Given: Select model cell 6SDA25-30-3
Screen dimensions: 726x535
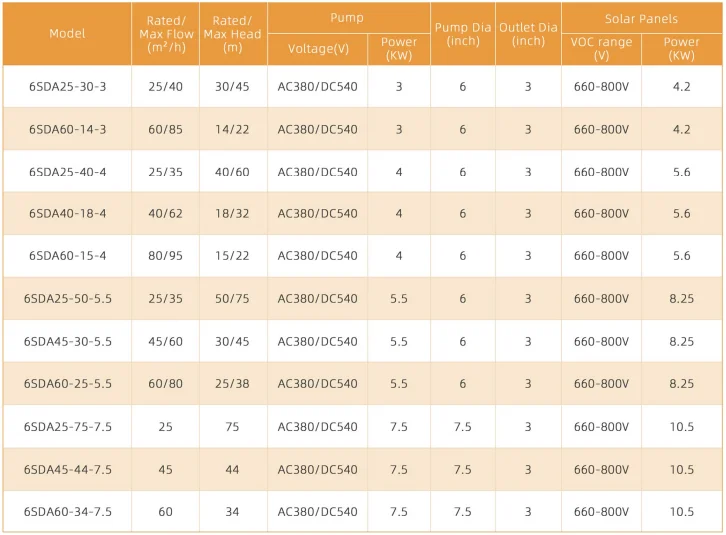Looking at the screenshot, I should pyautogui.click(x=67, y=87).
